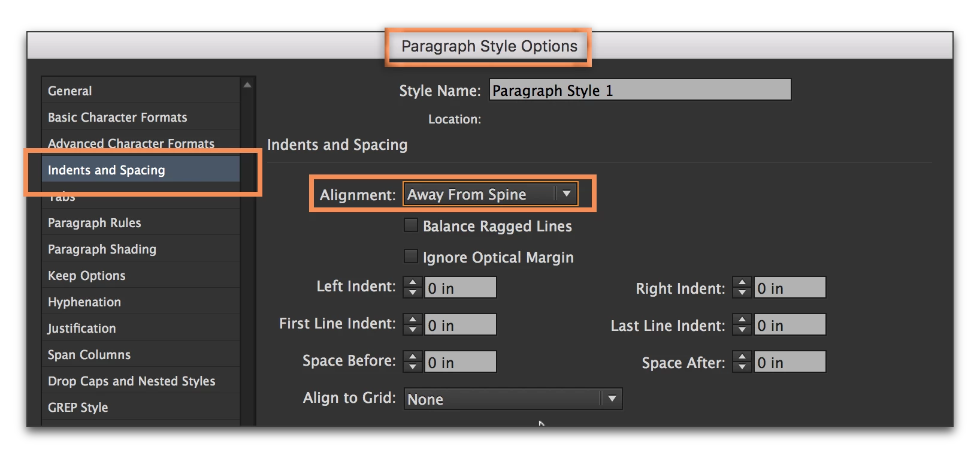Open Keep Options section
The width and height of the screenshot is (980, 458).
87,276
